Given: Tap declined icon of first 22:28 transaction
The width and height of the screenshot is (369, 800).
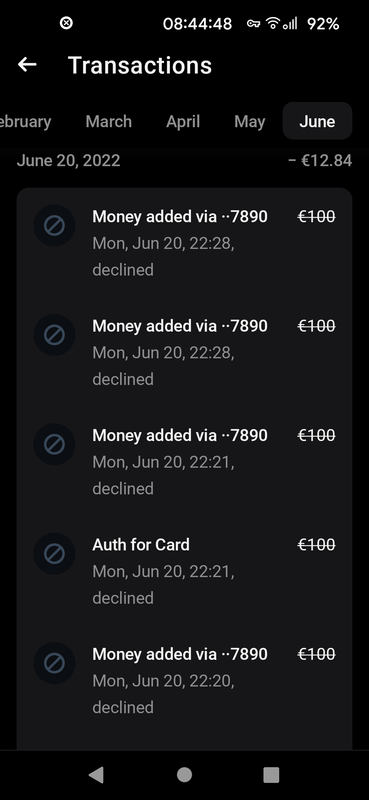Looking at the screenshot, I should coord(54,226).
